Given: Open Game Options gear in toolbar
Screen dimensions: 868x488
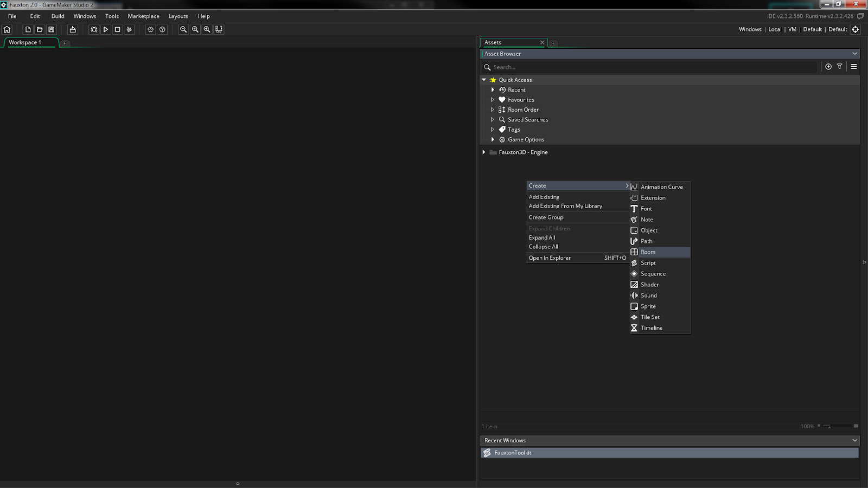Looking at the screenshot, I should coord(150,29).
